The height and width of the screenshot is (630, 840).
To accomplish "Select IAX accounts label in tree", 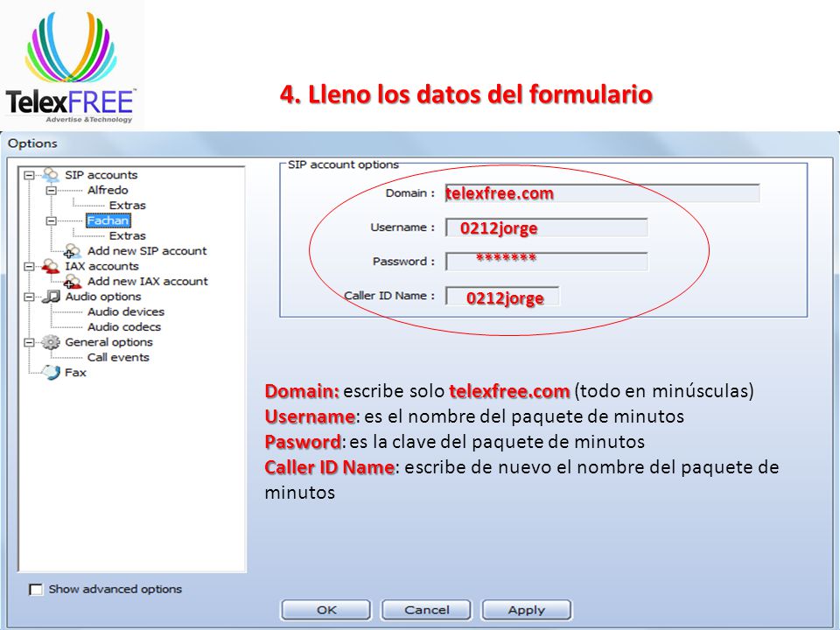I will click(101, 266).
